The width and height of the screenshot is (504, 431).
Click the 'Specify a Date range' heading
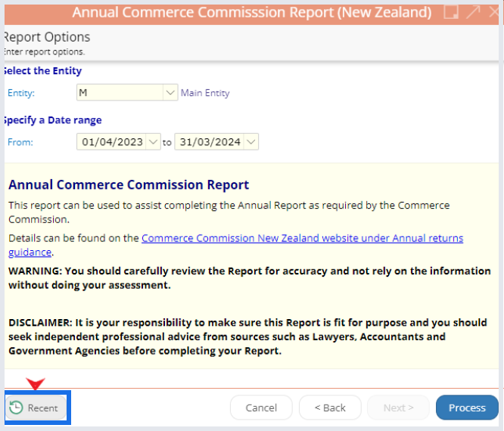[53, 119]
